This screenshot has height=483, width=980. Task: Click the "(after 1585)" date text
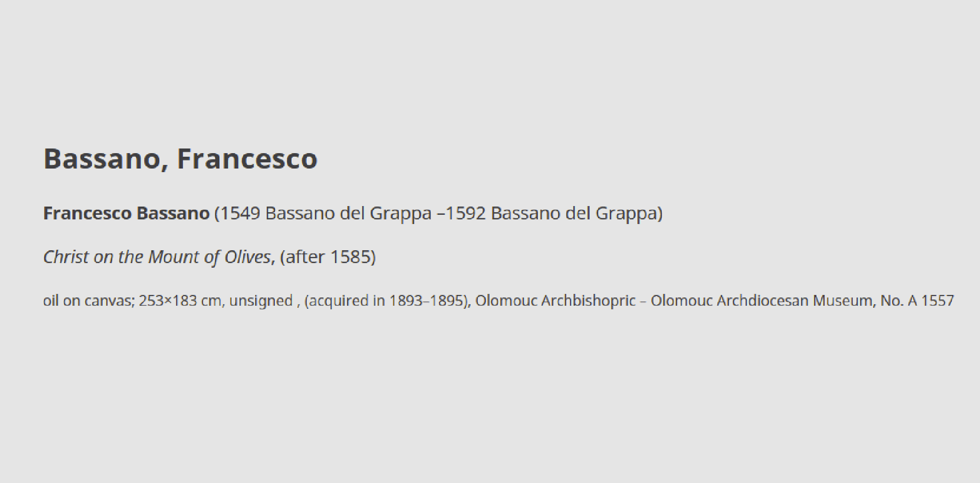(x=328, y=257)
